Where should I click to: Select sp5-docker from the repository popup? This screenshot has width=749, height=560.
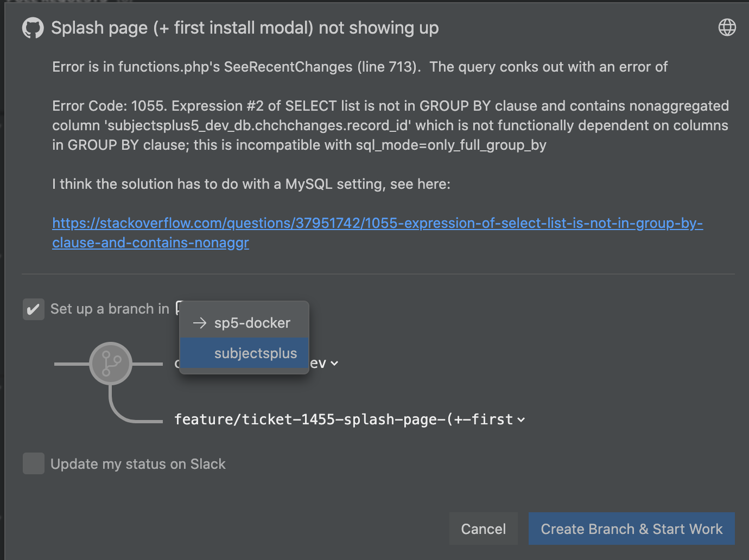pos(244,323)
